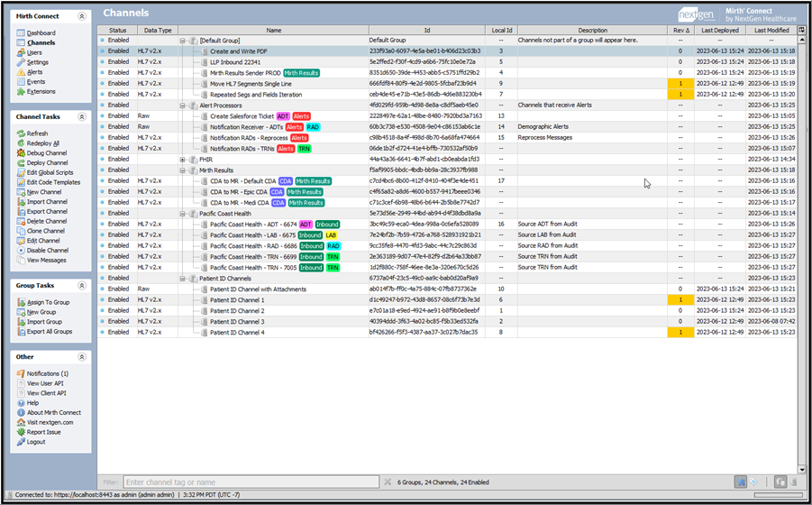Open View Client API
The image size is (812, 505).
47,393
